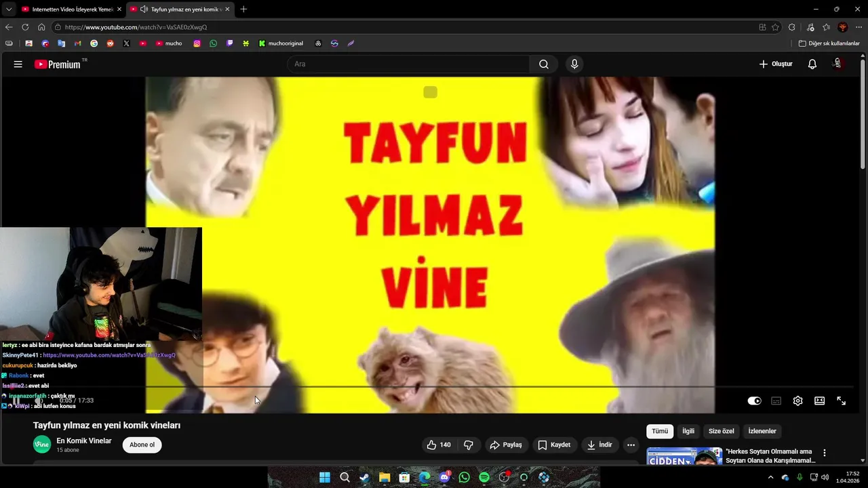The height and width of the screenshot is (488, 868).
Task: Open the Gmail bookmark
Action: pos(77,43)
